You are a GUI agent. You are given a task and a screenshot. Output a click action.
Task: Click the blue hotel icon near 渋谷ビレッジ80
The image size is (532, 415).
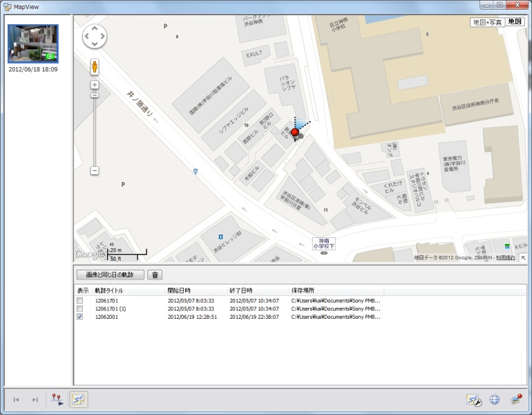coord(220,237)
